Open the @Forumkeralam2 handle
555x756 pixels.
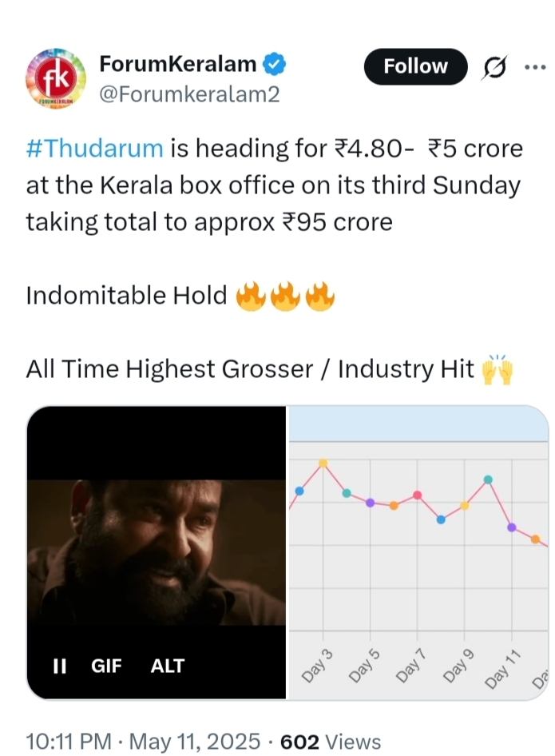coord(189,94)
